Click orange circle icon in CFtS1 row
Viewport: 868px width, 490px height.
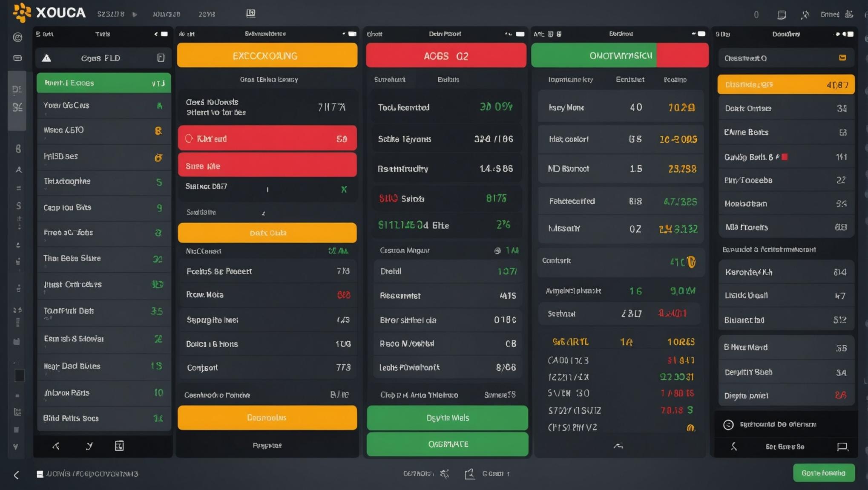(x=690, y=427)
